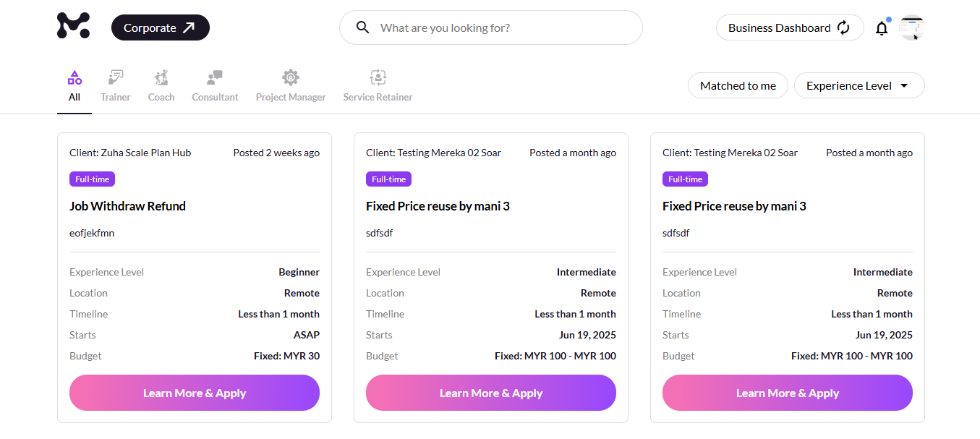The image size is (980, 439).
Task: Click Learn More & Apply on rightmost card
Action: tap(788, 393)
